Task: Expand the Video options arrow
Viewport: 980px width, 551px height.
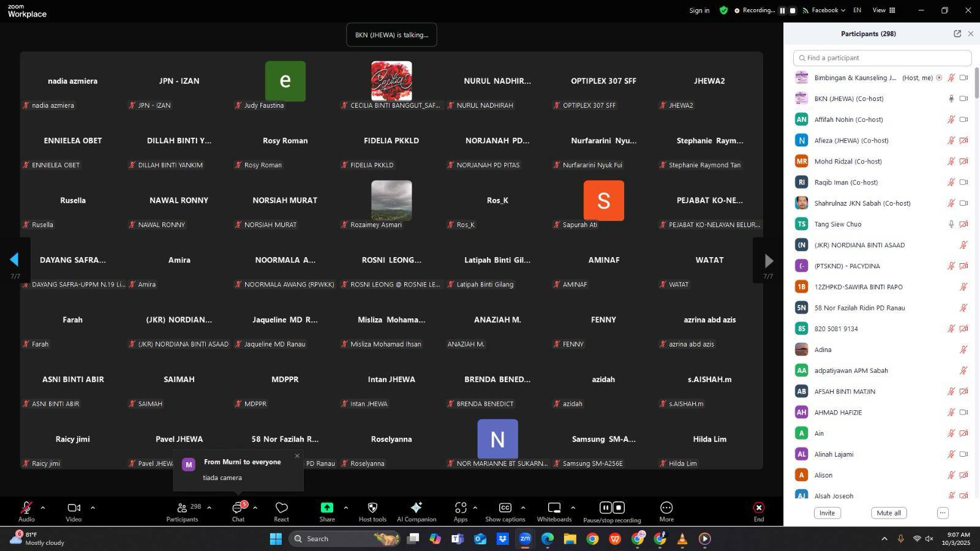Action: coord(92,508)
